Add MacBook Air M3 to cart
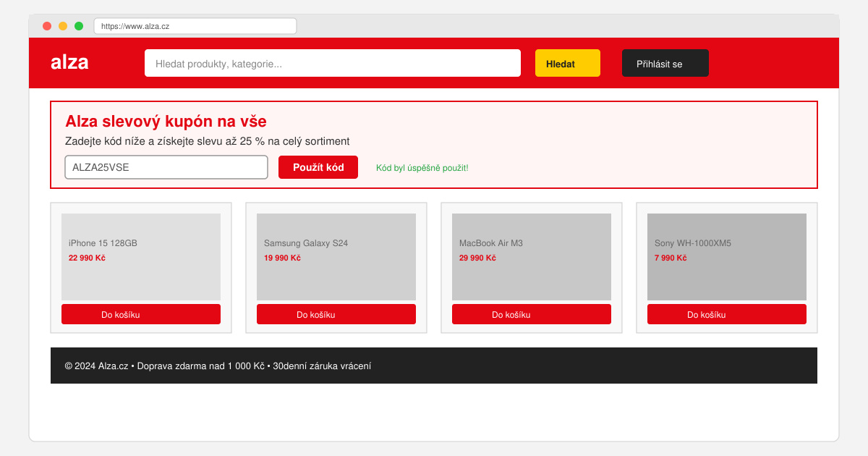Screen dimensions: 868x456 532,314
